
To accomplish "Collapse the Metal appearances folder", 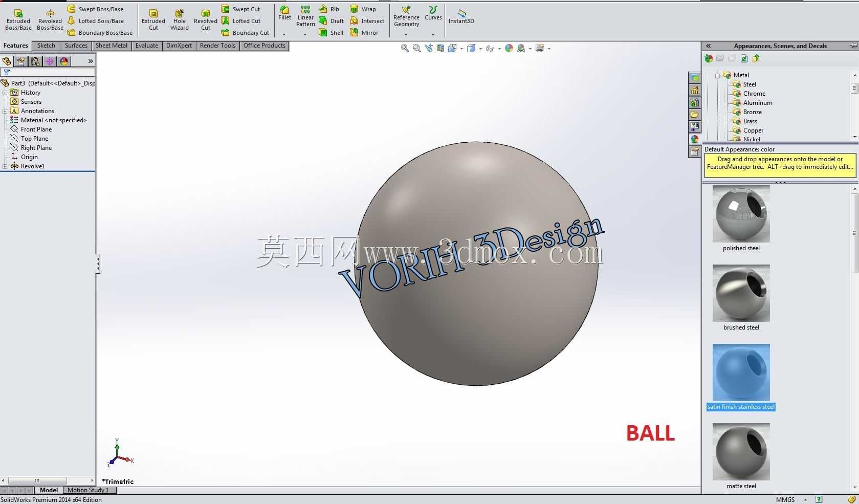I will (x=717, y=75).
